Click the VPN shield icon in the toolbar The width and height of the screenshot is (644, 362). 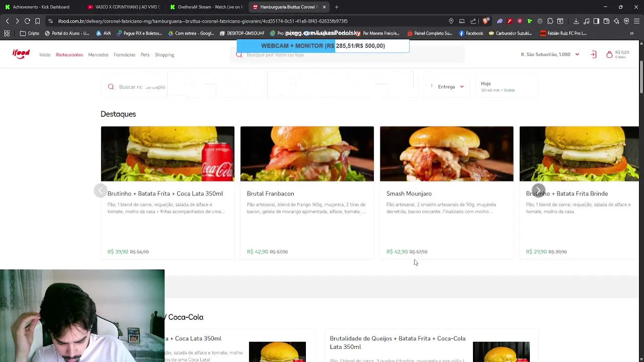(626, 21)
